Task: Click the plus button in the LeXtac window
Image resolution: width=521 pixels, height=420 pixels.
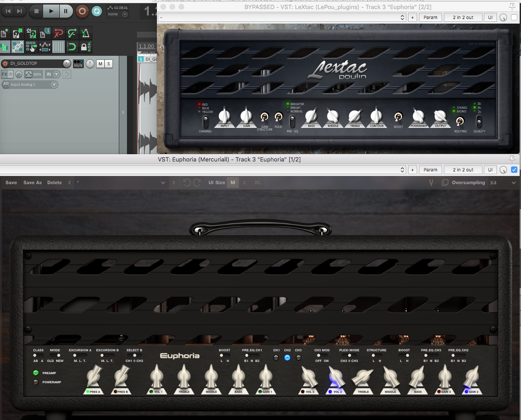Action: click(x=412, y=17)
